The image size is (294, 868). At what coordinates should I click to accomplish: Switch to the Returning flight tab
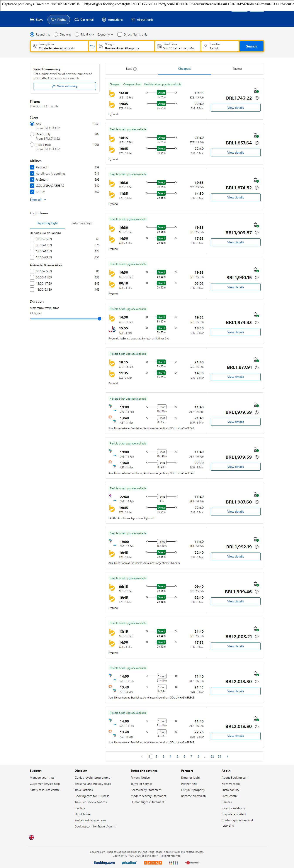(x=82, y=223)
